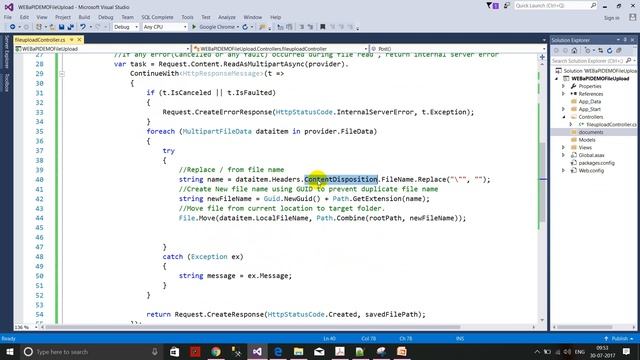640x360 pixels.
Task: Click the Save toolbar icon
Action: [61, 27]
